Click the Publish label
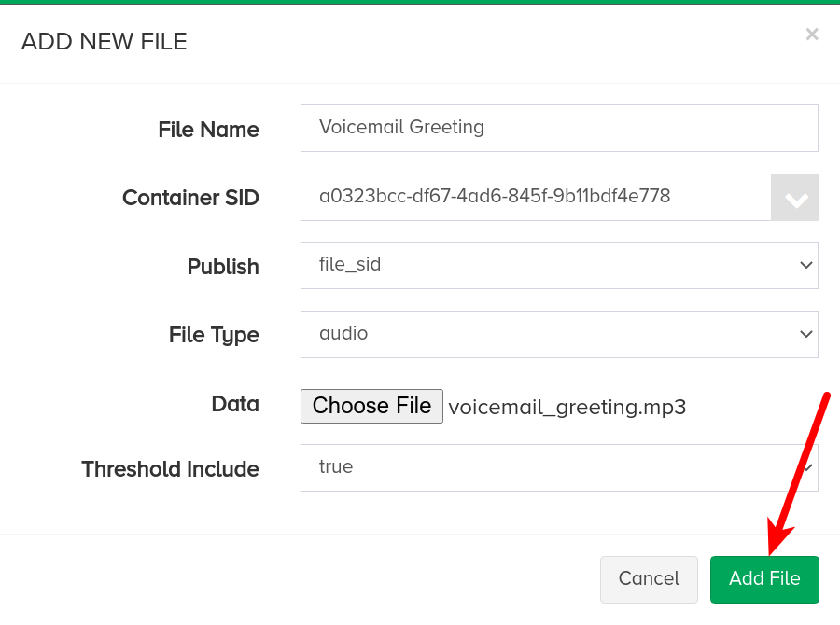 (223, 267)
